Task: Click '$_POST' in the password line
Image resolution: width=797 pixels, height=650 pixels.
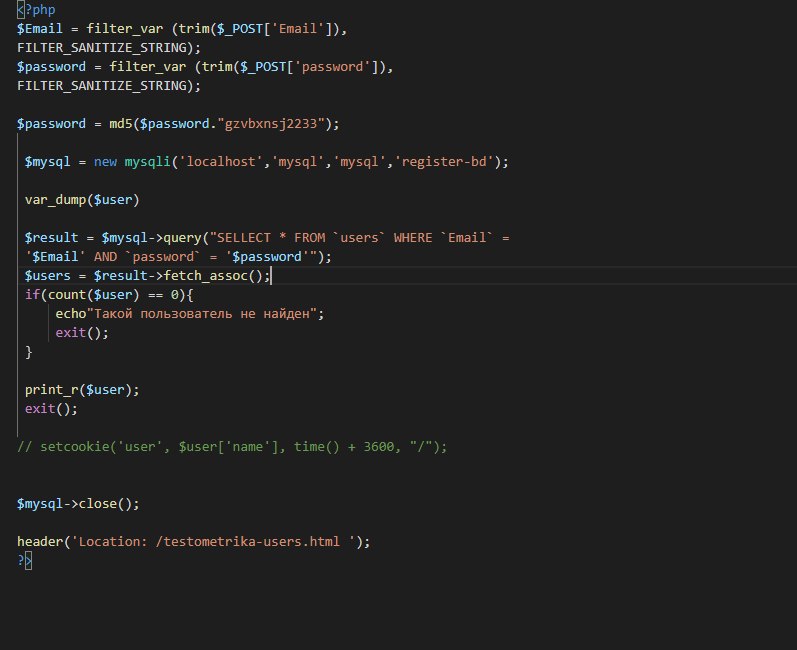Action: [x=263, y=67]
